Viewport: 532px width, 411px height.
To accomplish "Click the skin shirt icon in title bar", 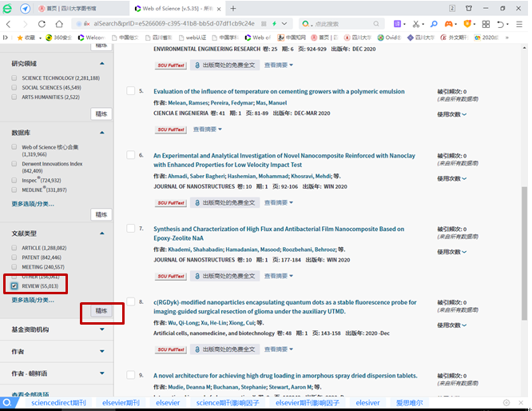I will pos(469,9).
